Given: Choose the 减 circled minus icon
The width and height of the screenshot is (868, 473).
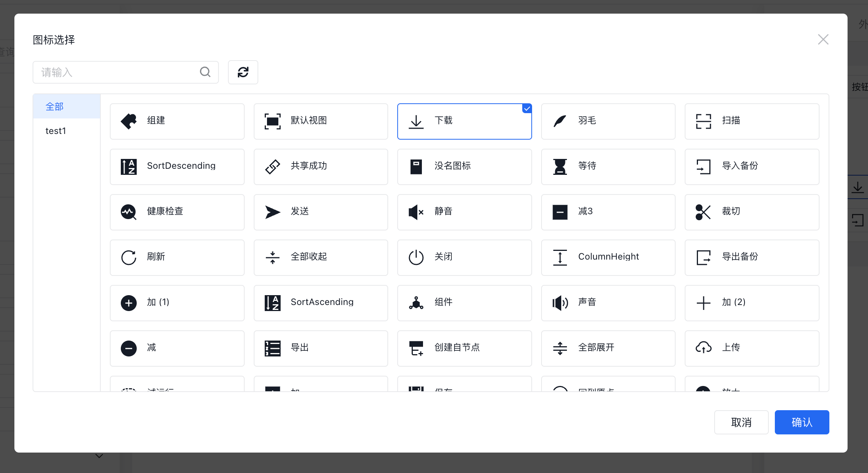Looking at the screenshot, I should [x=177, y=349].
